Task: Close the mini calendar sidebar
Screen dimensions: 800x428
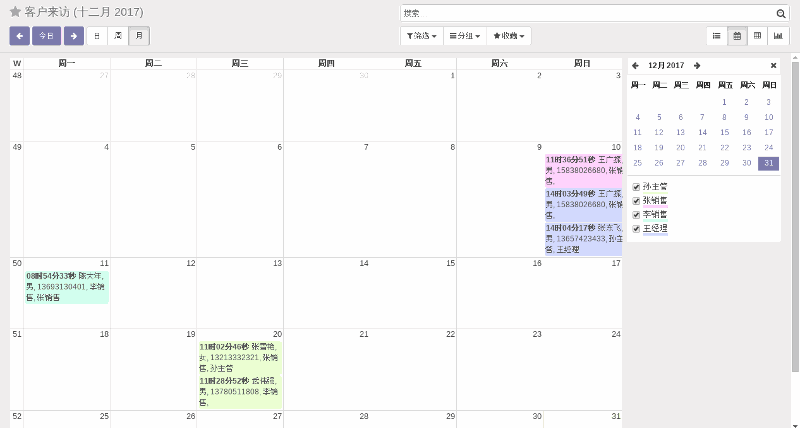Action: [x=773, y=65]
